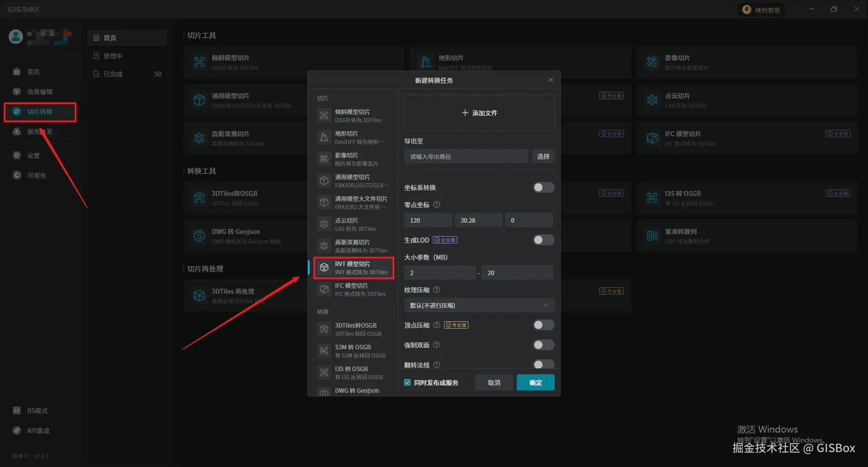Close the 新建转换任务 dialog
The height and width of the screenshot is (467, 868).
point(551,80)
